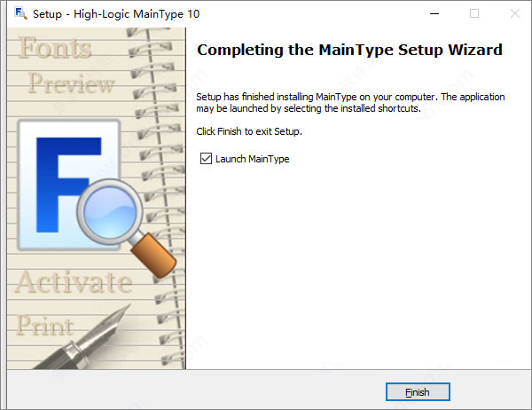Click the "Completing the MainType Setup Wizard" heading
The height and width of the screenshot is (410, 532).
pyautogui.click(x=349, y=50)
